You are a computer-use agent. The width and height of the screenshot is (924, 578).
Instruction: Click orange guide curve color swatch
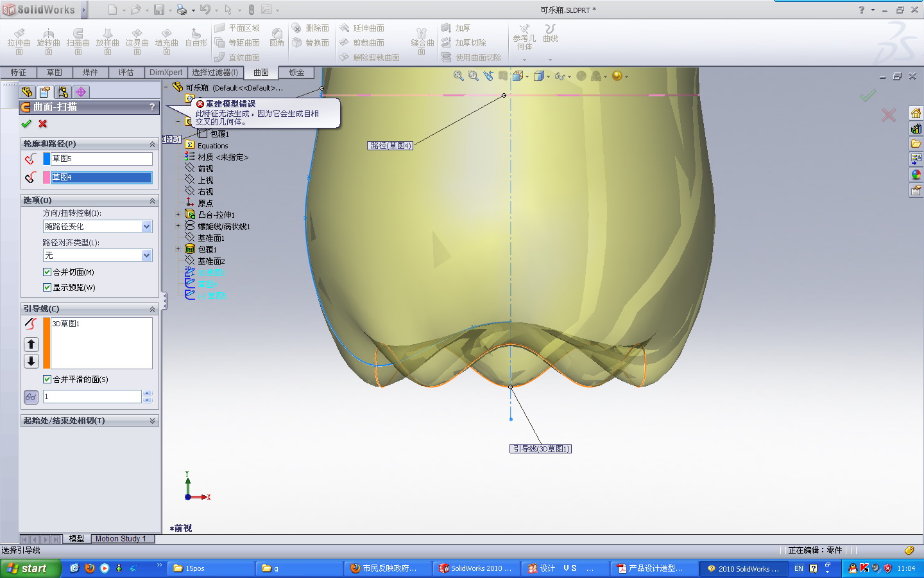[x=46, y=343]
